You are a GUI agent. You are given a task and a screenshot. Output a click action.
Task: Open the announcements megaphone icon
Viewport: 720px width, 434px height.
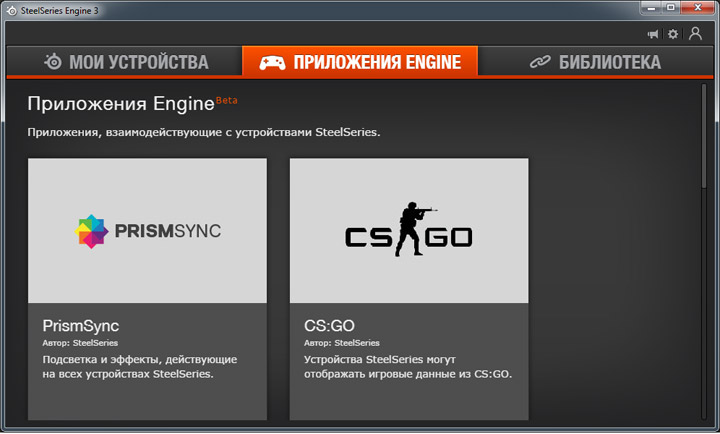652,34
